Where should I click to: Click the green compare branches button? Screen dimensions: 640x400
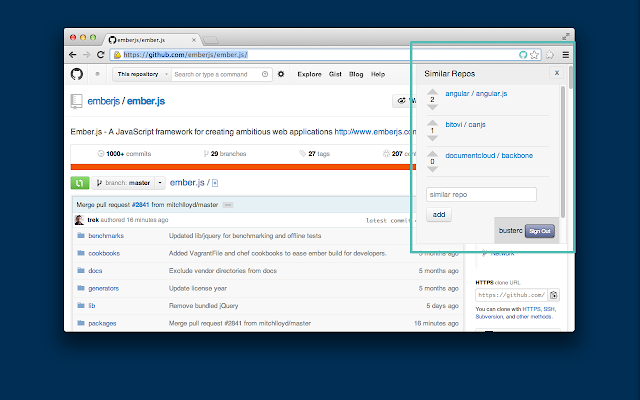(80, 183)
